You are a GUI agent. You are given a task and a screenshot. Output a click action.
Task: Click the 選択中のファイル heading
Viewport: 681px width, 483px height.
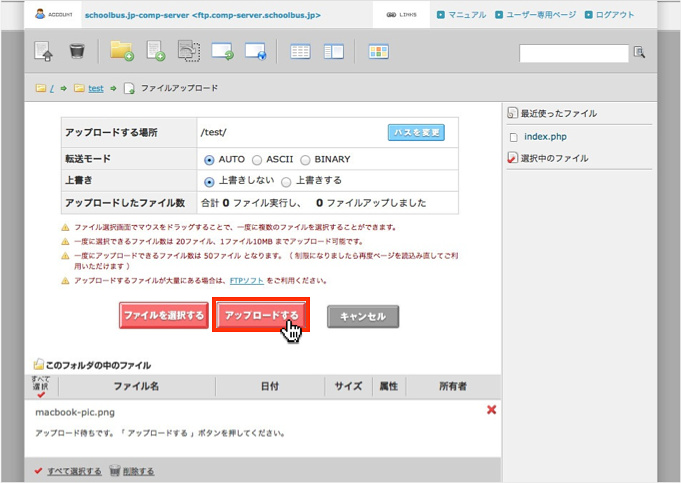click(x=554, y=158)
